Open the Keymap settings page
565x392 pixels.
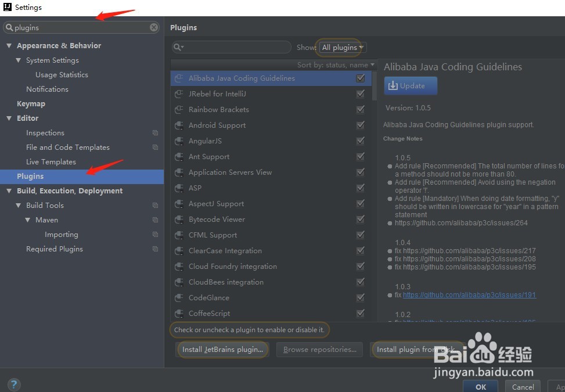(31, 104)
